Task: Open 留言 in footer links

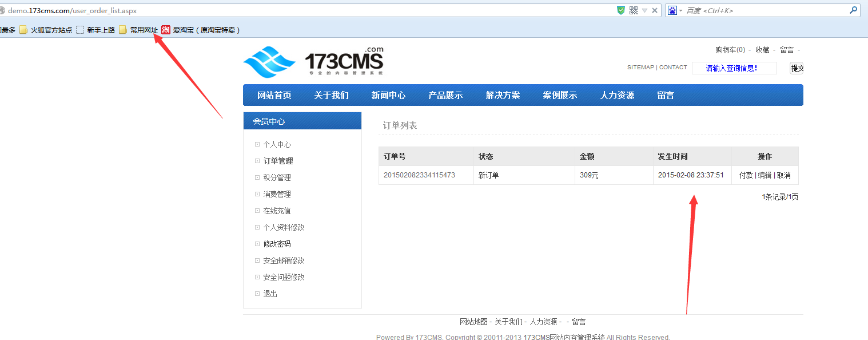Action: [579, 322]
